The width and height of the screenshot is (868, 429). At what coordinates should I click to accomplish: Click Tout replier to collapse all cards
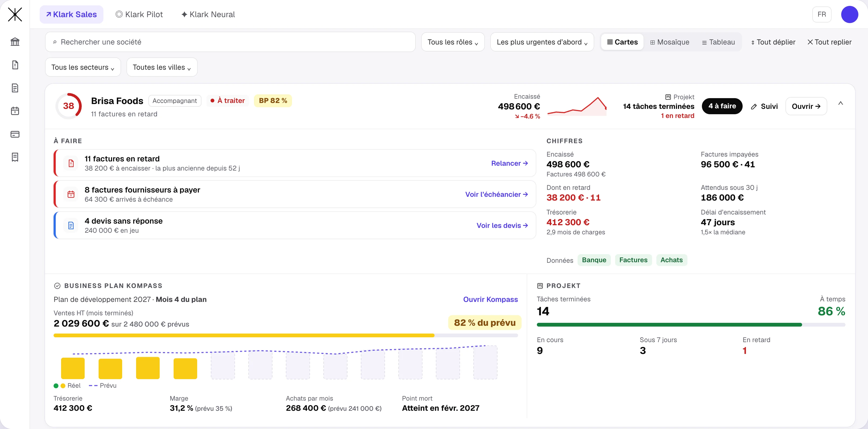coord(829,42)
